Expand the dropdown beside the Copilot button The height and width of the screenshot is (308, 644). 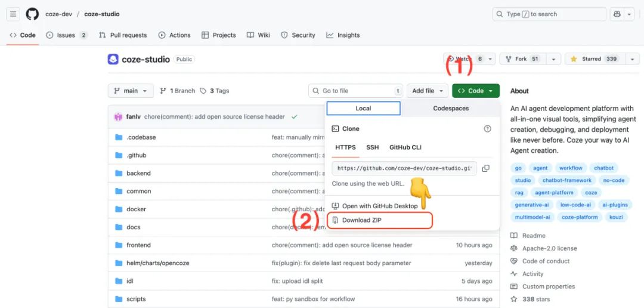(x=629, y=14)
